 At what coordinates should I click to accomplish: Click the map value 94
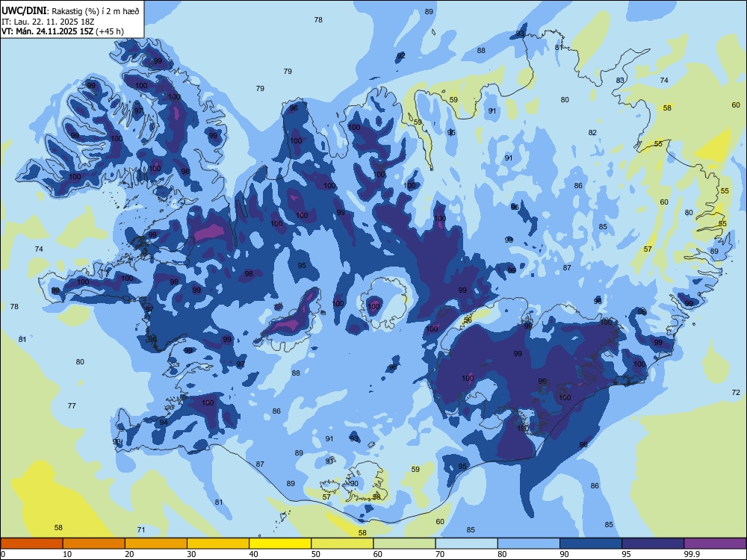164,423
